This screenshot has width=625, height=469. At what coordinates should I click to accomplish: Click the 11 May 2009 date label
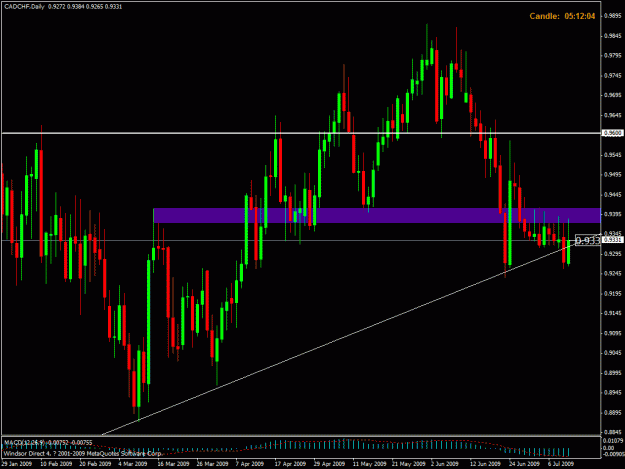[369, 463]
